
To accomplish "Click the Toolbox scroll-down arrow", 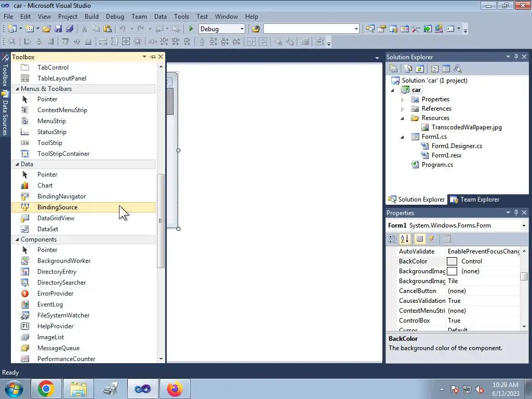I will tap(161, 359).
